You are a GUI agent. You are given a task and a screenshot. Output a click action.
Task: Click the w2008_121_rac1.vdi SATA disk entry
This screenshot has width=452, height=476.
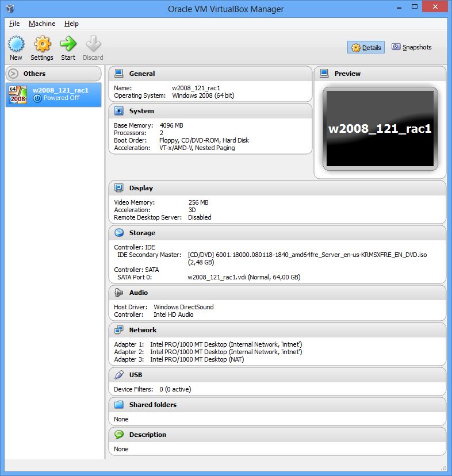pyautogui.click(x=244, y=277)
